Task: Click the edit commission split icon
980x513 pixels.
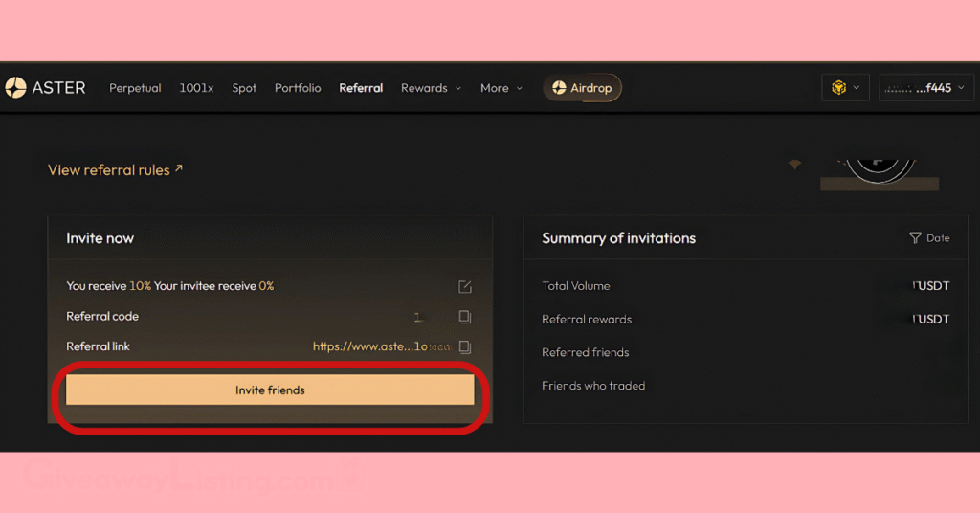Action: coord(465,286)
